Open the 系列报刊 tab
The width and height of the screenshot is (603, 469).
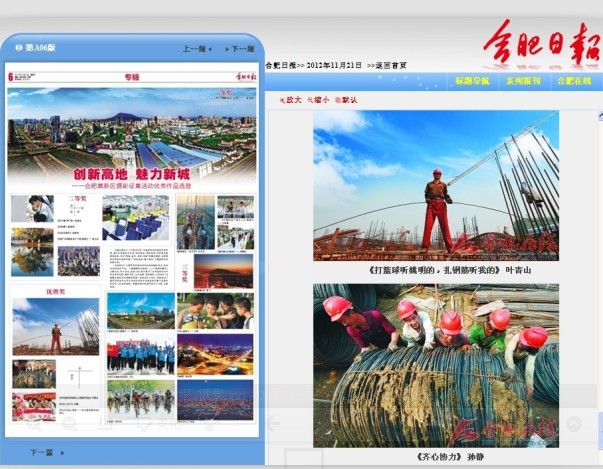pyautogui.click(x=522, y=81)
